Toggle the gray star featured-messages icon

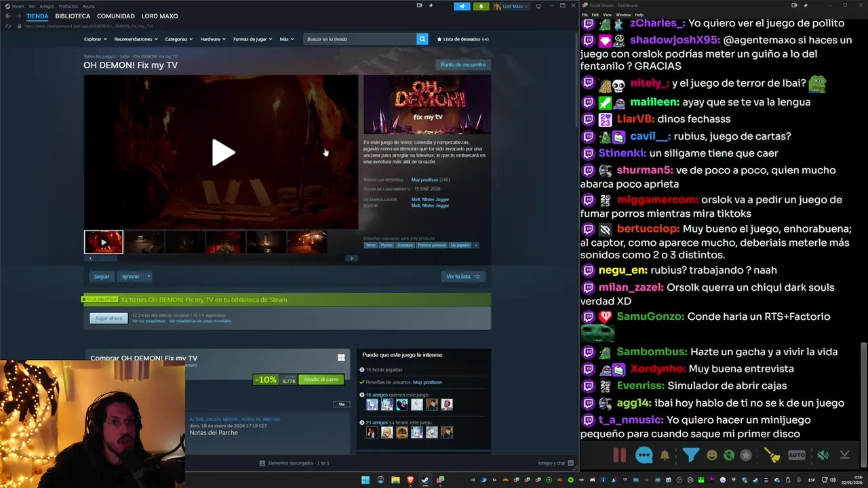point(746,455)
